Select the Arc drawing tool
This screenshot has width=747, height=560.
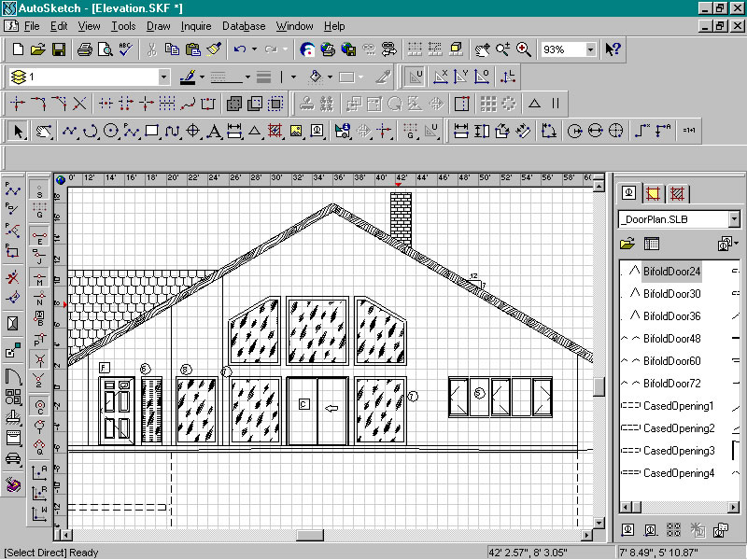coord(91,131)
